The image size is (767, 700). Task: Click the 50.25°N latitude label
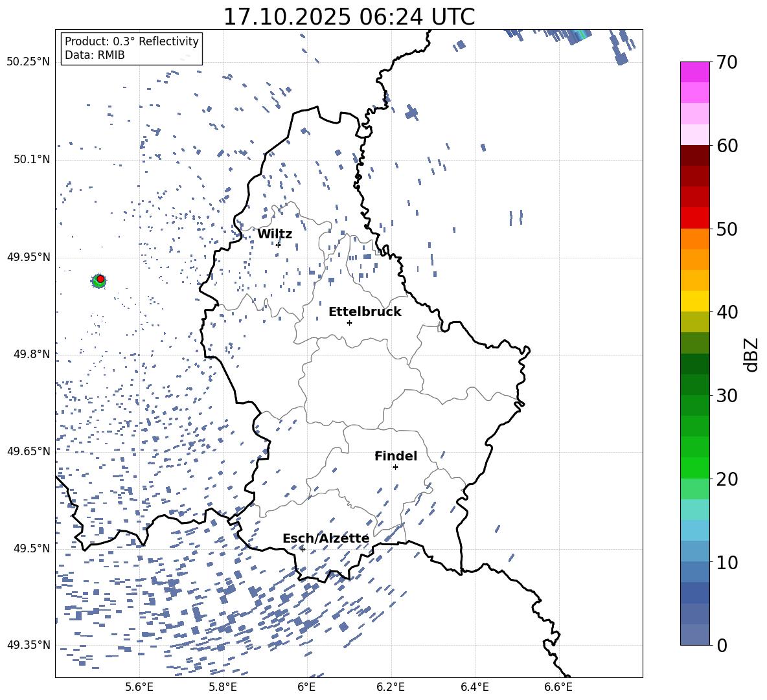29,62
